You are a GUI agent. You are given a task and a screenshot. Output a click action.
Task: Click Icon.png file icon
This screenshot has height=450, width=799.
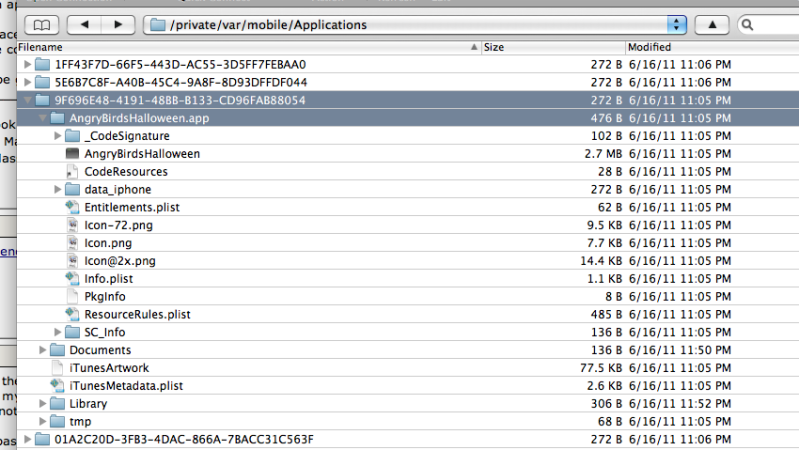pos(72,243)
